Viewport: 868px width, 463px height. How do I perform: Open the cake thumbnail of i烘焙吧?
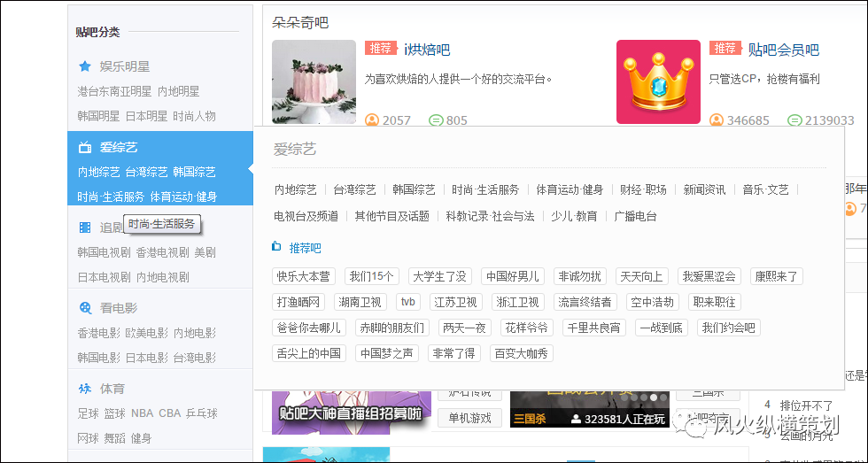pyautogui.click(x=314, y=81)
